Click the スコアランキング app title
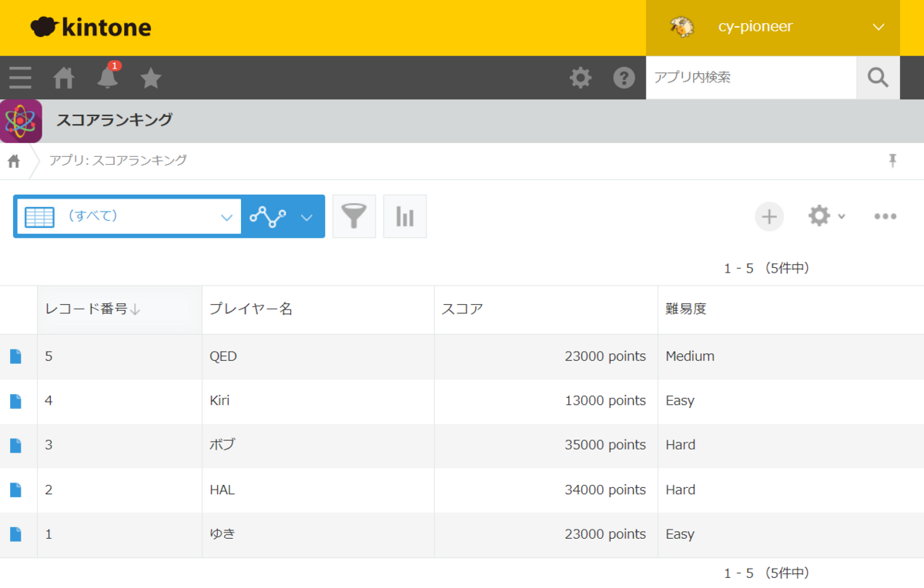924x588 pixels. pyautogui.click(x=114, y=120)
